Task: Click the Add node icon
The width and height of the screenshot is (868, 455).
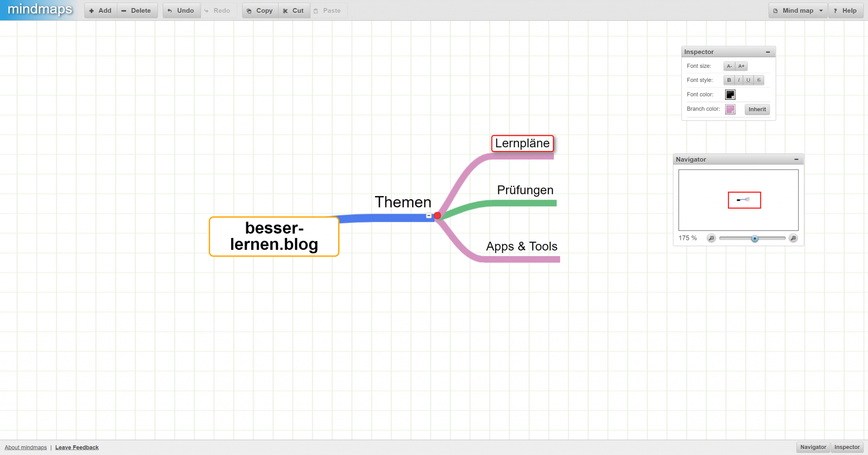Action: (92, 11)
